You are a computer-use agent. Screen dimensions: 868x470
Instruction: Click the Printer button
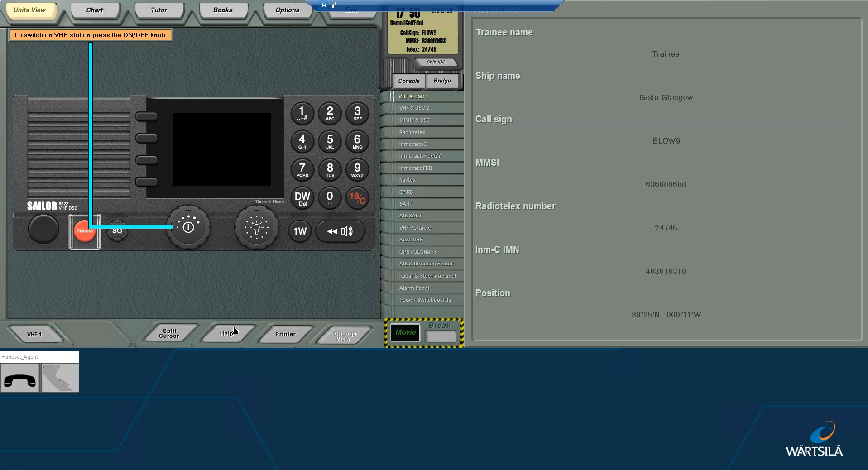(x=285, y=334)
